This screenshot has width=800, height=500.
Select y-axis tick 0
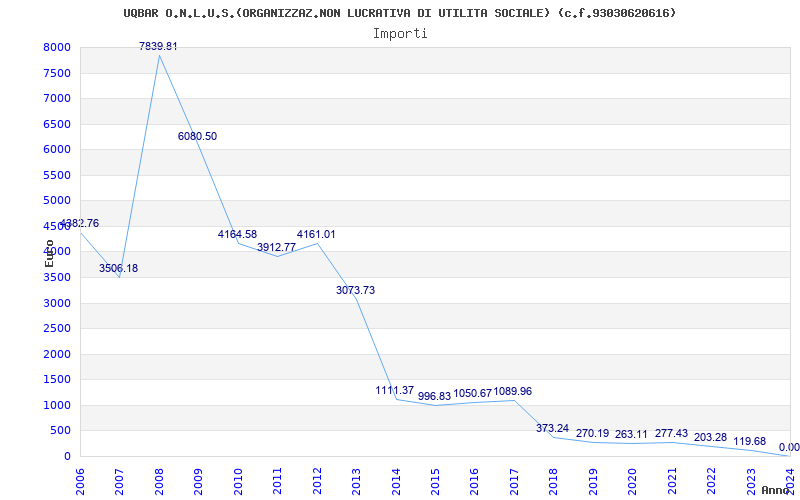67,456
